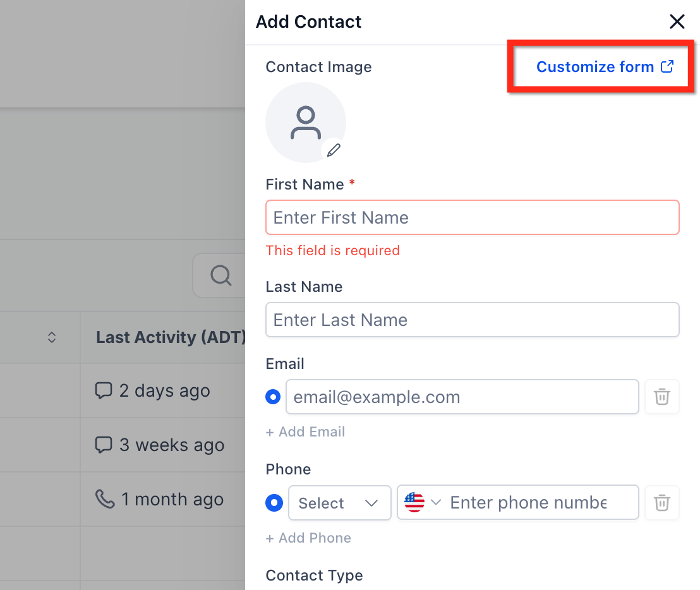Screen dimensions: 700x590
Task: Click the + Add Email link
Action: coord(305,432)
